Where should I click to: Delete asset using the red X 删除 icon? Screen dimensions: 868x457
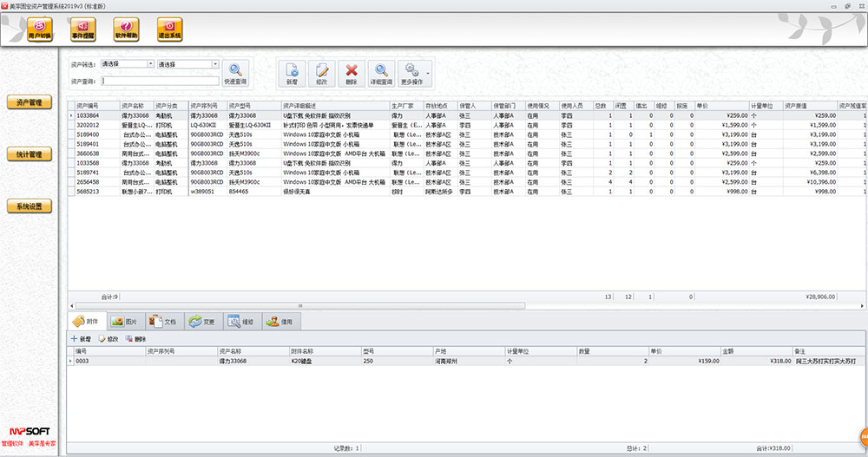click(351, 73)
